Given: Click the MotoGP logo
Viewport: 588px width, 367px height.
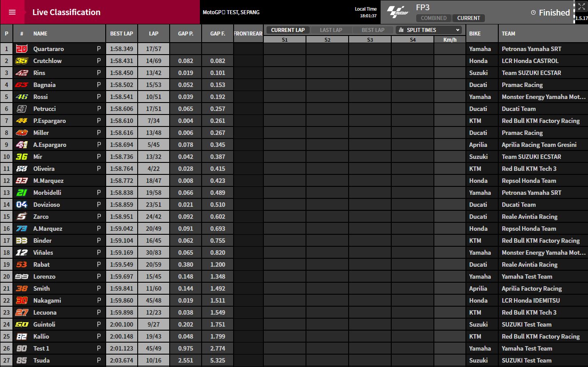Looking at the screenshot, I should click(x=398, y=12).
